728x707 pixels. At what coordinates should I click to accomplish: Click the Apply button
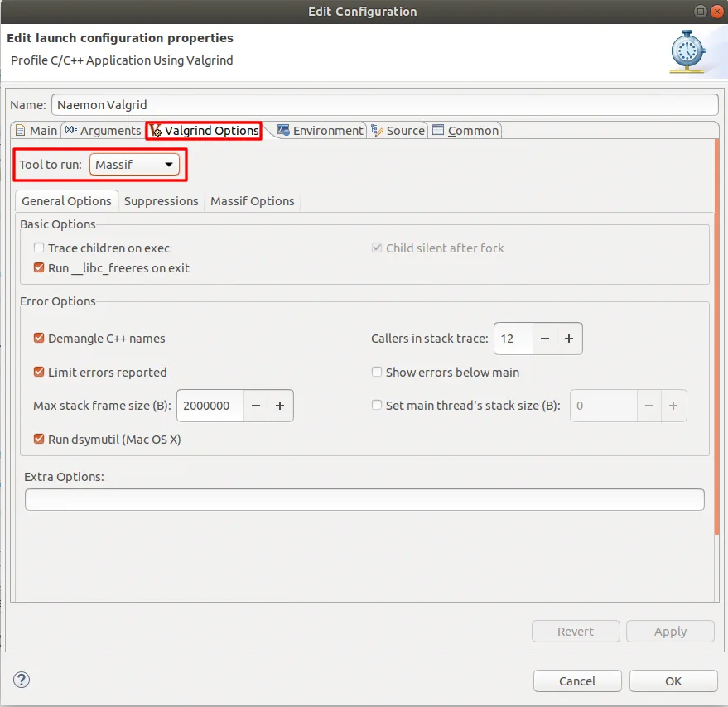tap(670, 632)
